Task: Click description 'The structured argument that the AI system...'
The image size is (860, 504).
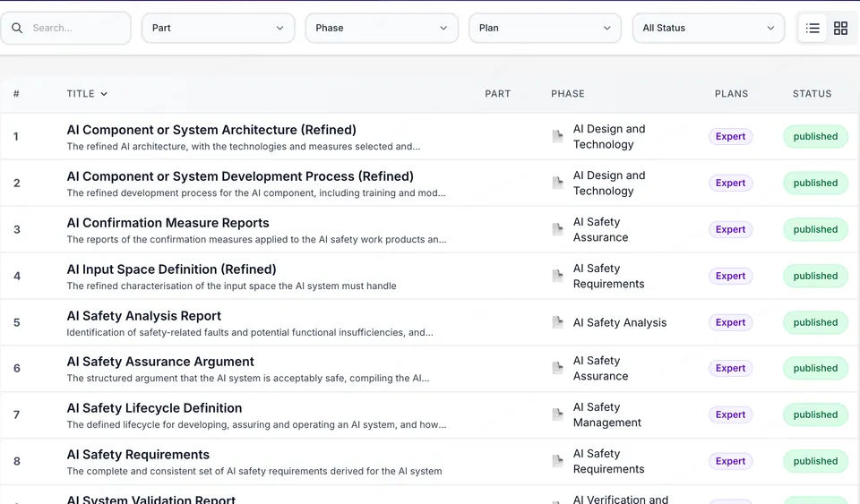Action: [248, 378]
